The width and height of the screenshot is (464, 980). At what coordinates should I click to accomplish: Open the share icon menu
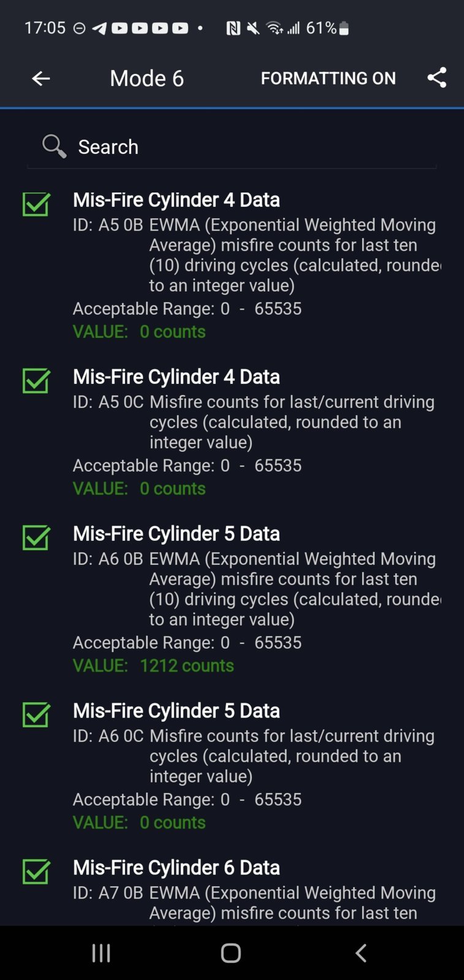pyautogui.click(x=437, y=78)
